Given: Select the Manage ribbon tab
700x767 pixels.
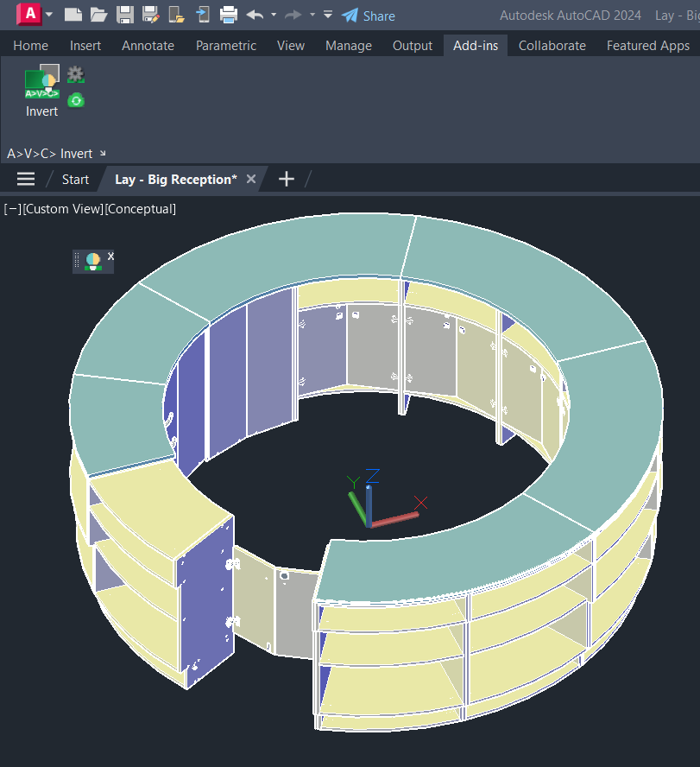Looking at the screenshot, I should point(349,46).
